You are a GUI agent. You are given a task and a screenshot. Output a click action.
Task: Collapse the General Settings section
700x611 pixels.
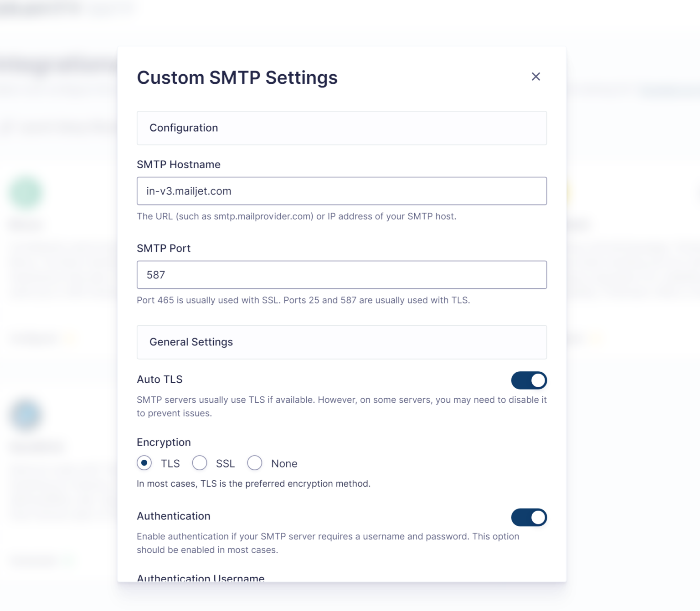[x=342, y=342]
